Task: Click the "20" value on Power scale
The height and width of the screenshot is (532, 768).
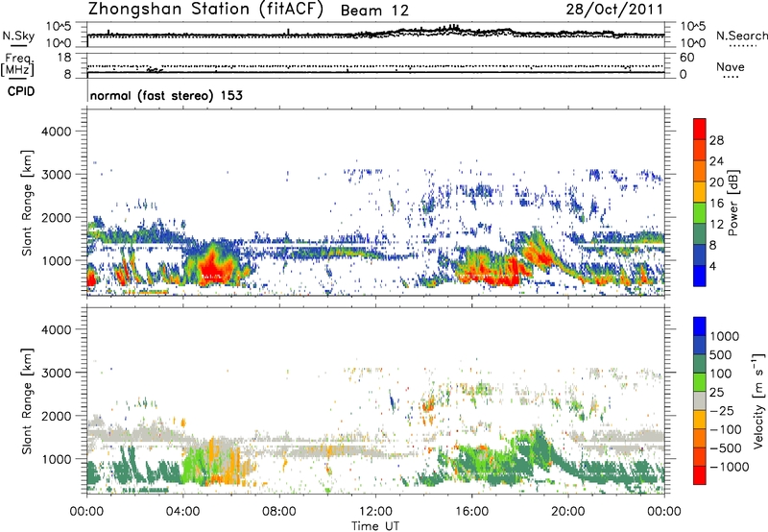Action: [716, 182]
